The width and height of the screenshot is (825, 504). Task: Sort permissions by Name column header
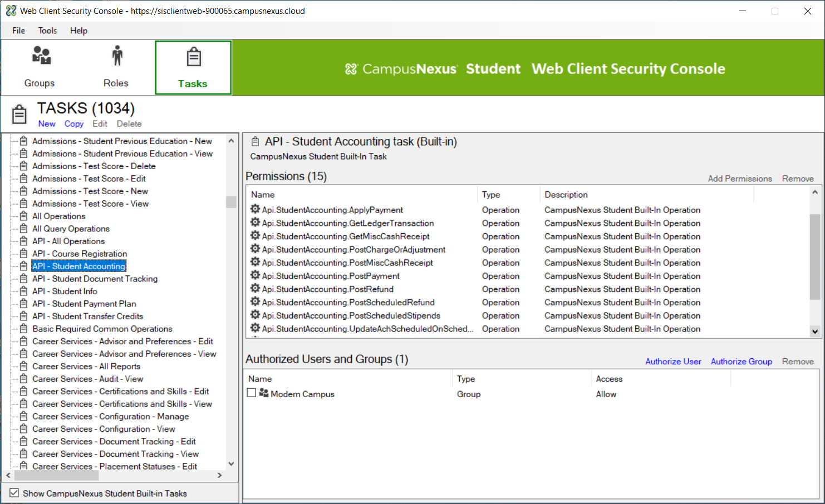coord(362,194)
